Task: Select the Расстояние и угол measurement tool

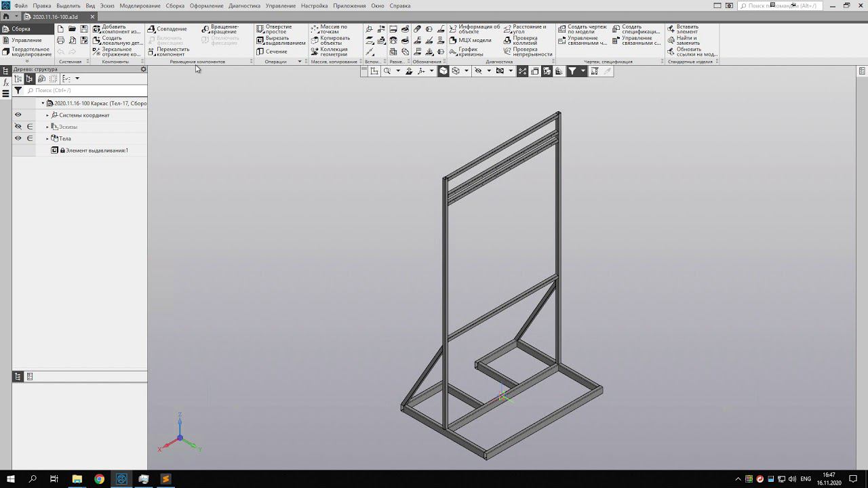Action: (525, 29)
